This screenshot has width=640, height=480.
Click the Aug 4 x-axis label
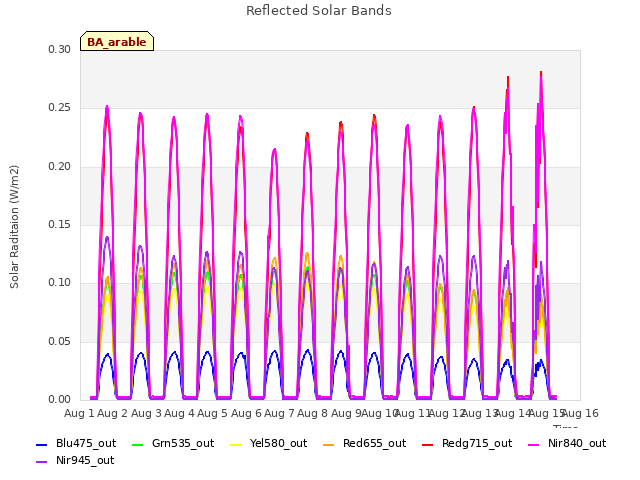pyautogui.click(x=179, y=413)
